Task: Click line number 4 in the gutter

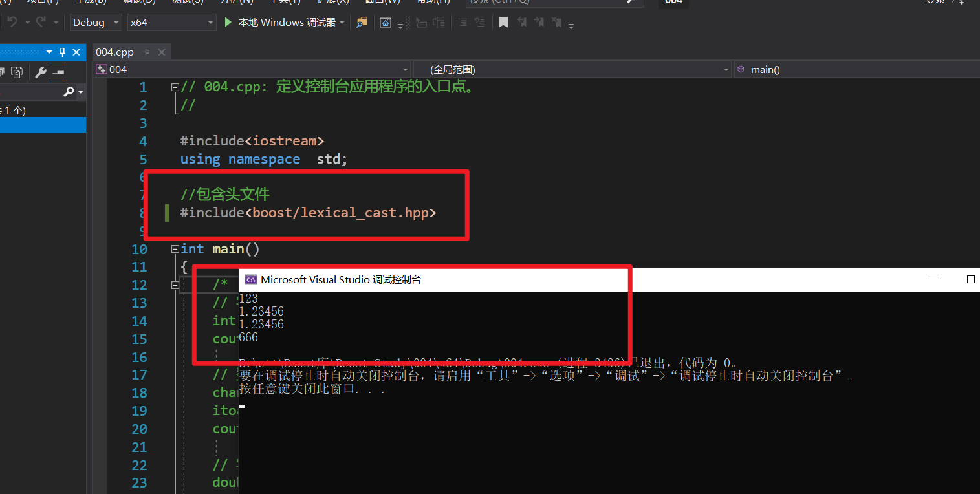Action: (143, 141)
